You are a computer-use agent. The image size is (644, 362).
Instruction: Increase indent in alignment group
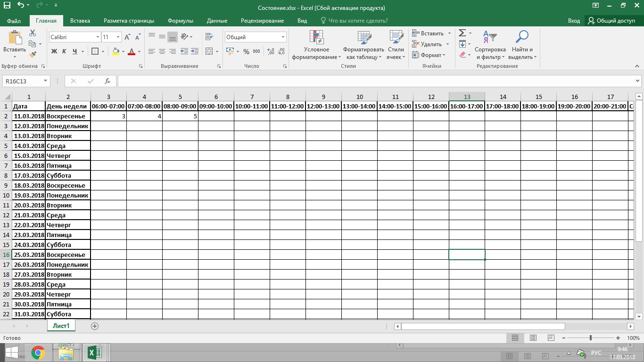click(x=195, y=51)
